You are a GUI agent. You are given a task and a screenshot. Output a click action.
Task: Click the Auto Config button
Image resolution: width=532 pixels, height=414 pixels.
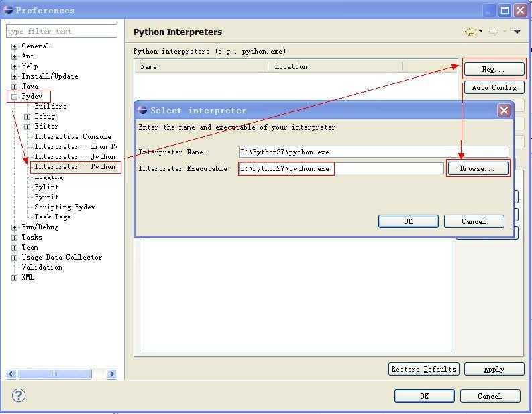coord(494,87)
